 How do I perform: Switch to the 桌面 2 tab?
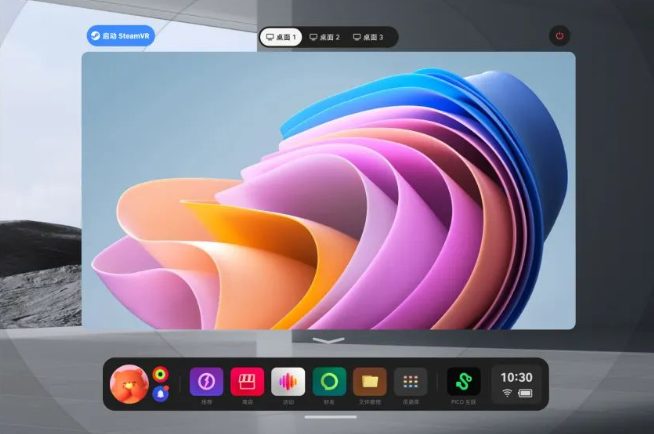(324, 37)
